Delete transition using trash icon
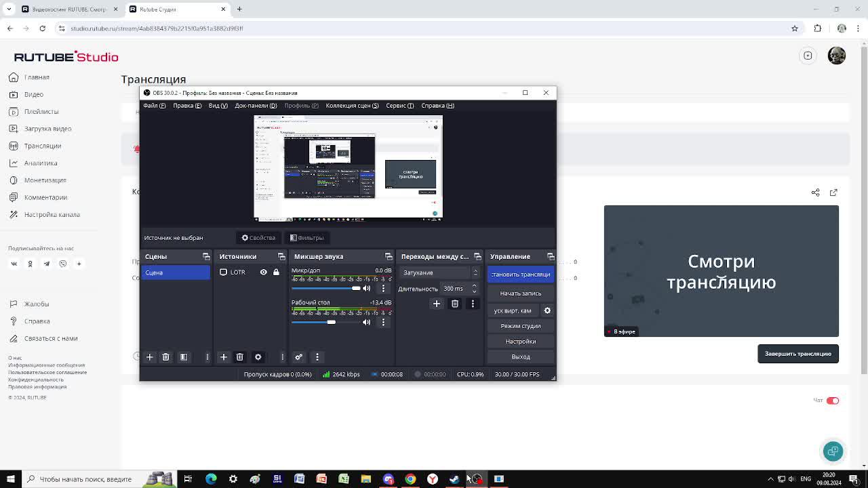Screen dimensions: 868x488 coord(455,304)
